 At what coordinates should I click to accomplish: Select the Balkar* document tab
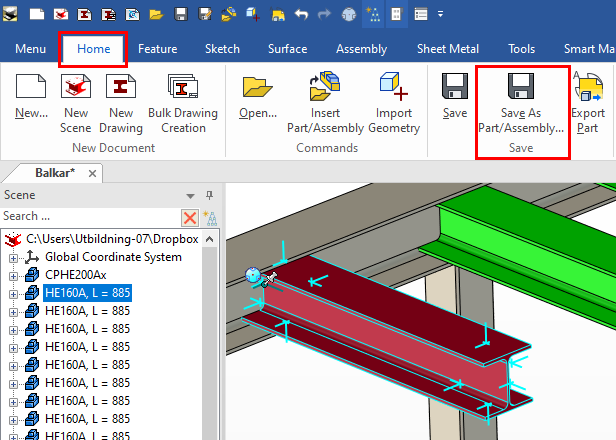pyautogui.click(x=55, y=173)
